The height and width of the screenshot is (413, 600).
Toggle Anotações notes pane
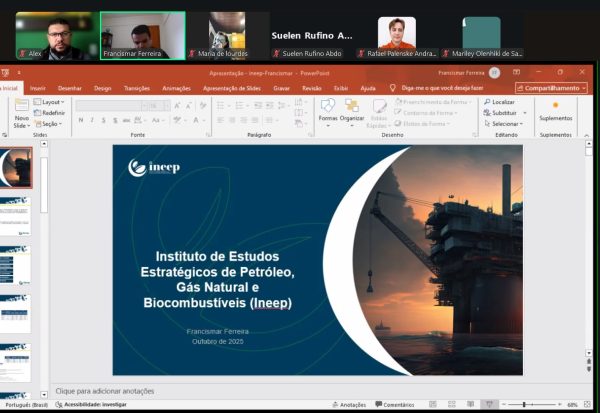(349, 405)
